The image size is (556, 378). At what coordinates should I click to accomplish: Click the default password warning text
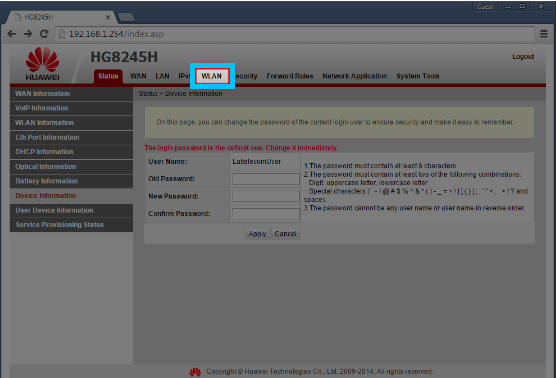(x=241, y=148)
